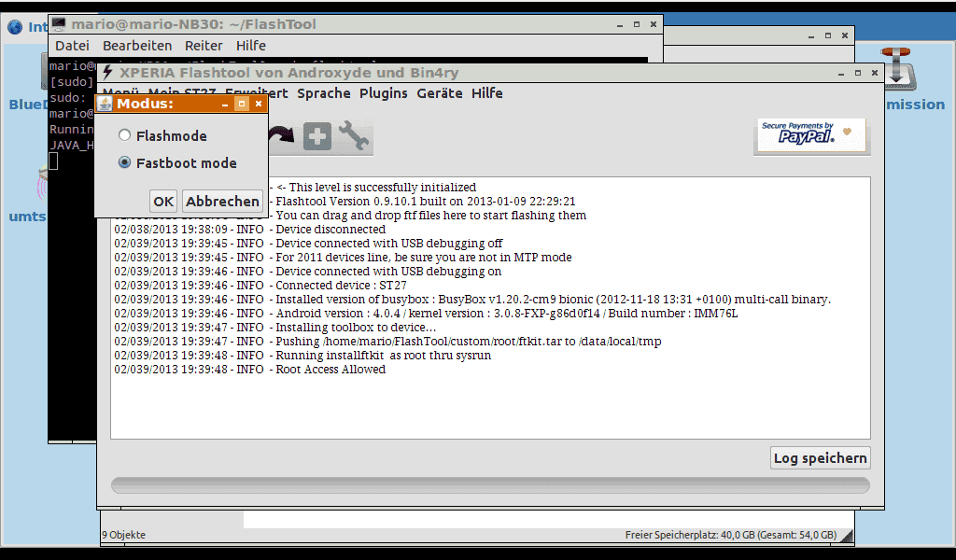This screenshot has height=560, width=956.
Task: Close the XPERIA Flashtool window
Action: 874,73
